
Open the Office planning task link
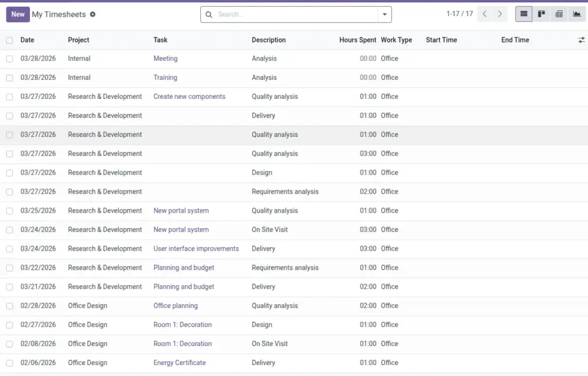point(175,306)
